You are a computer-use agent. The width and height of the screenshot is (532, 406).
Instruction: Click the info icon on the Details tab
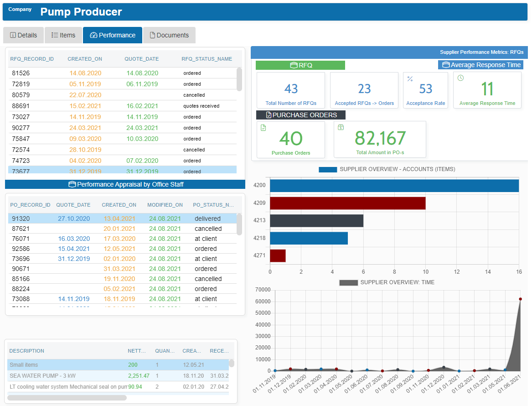[x=13, y=35]
